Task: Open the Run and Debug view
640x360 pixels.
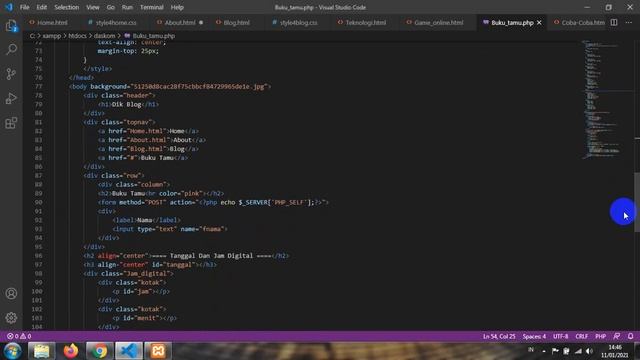Action: [x=11, y=98]
